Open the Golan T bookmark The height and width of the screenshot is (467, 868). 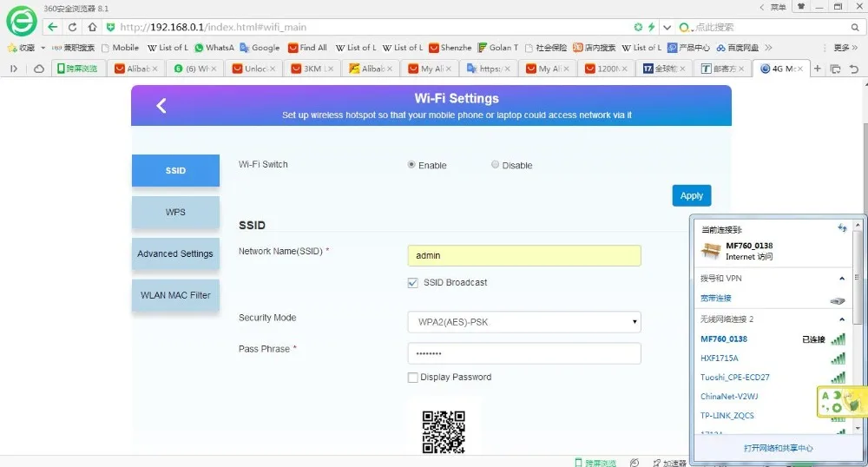[x=498, y=48]
